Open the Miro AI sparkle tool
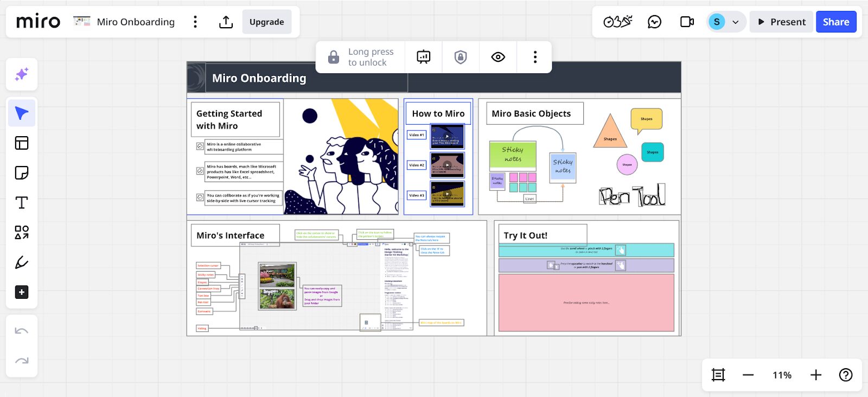Screen dimensions: 868x397 tap(22, 74)
